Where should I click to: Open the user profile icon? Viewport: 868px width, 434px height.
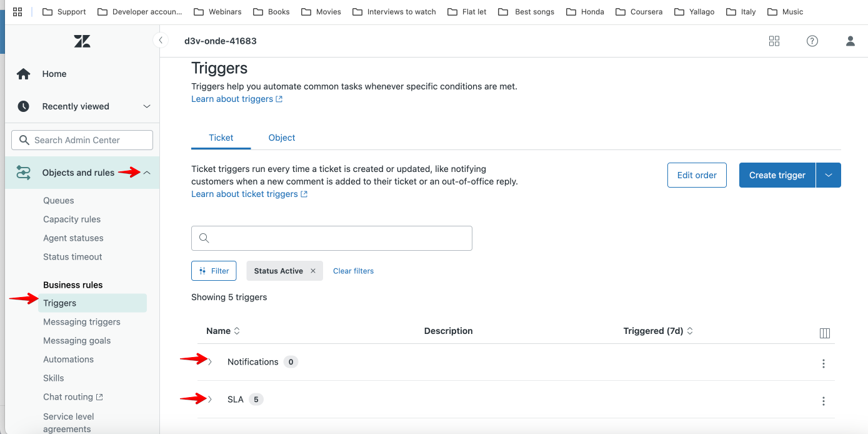851,41
